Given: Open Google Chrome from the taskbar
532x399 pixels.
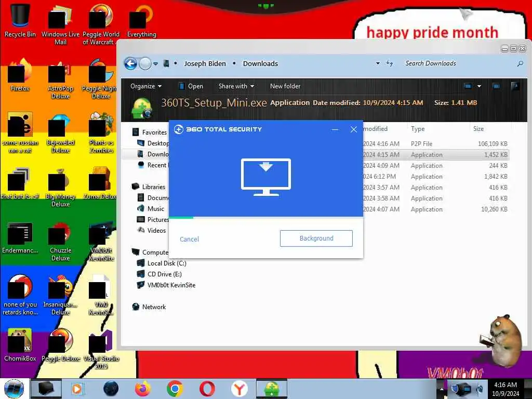Looking at the screenshot, I should [x=175, y=389].
